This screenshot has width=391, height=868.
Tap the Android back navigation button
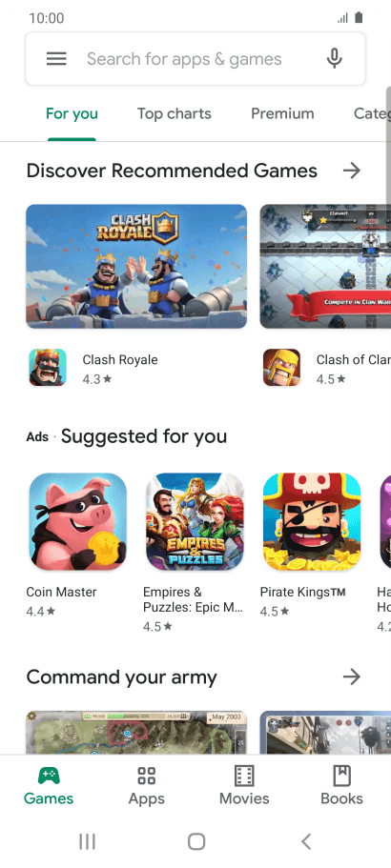click(306, 841)
